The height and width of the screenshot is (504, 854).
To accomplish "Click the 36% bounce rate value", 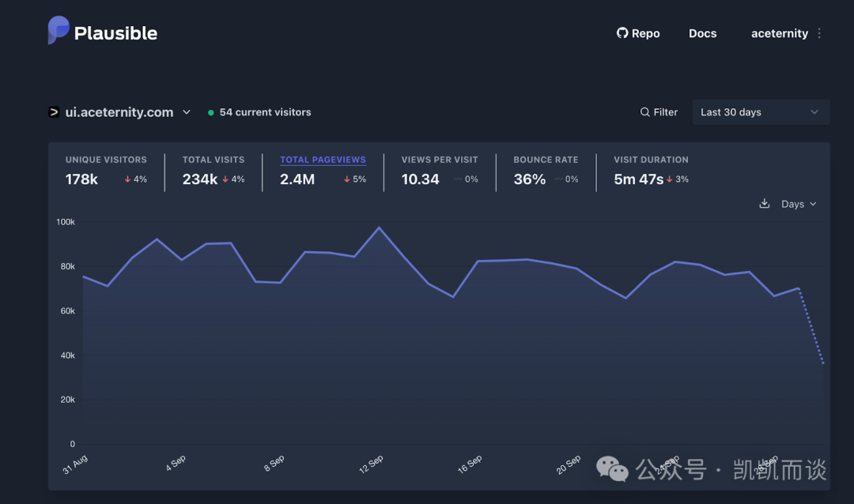I will pyautogui.click(x=529, y=179).
